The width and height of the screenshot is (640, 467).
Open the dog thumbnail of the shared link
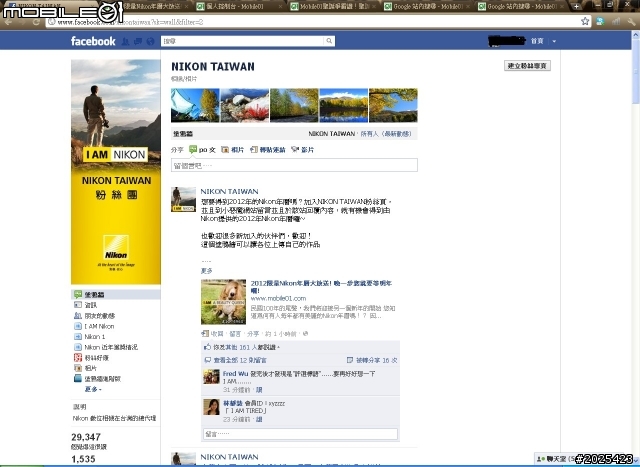[223, 302]
